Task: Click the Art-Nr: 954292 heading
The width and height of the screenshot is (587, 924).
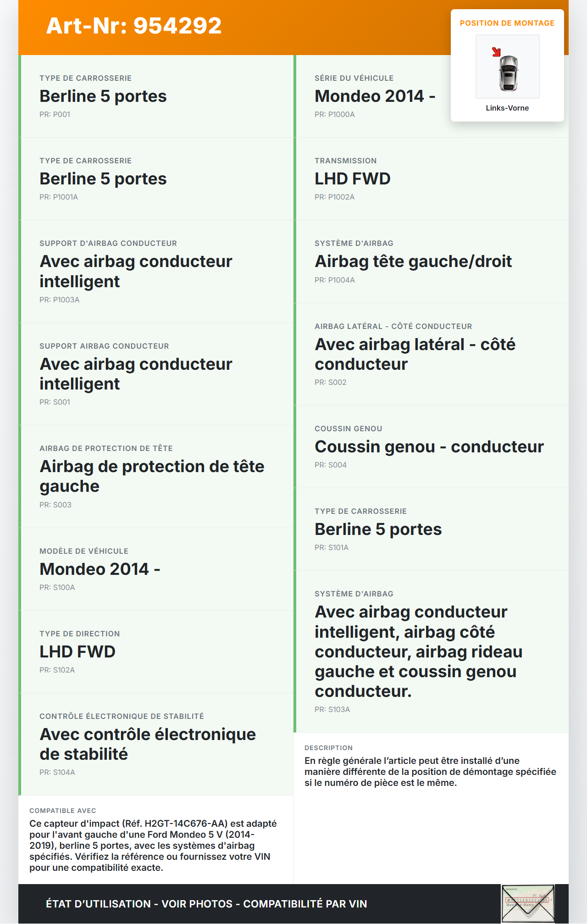Action: click(x=134, y=26)
